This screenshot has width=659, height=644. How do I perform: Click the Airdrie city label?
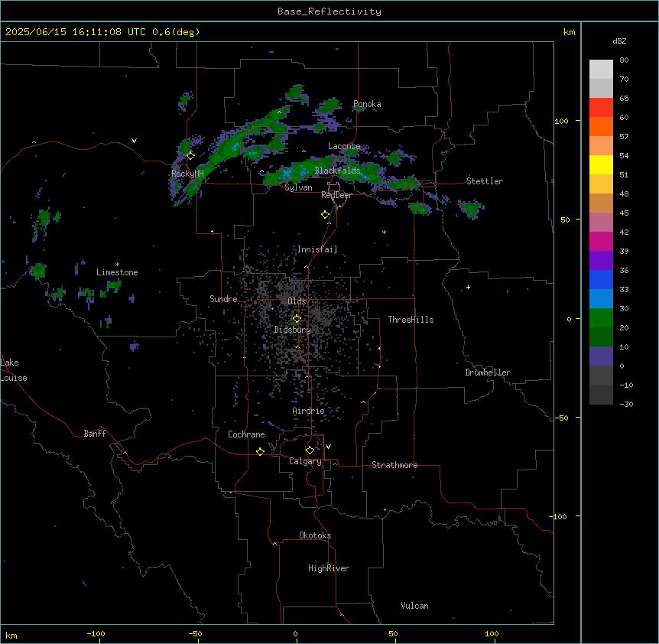[x=308, y=411]
